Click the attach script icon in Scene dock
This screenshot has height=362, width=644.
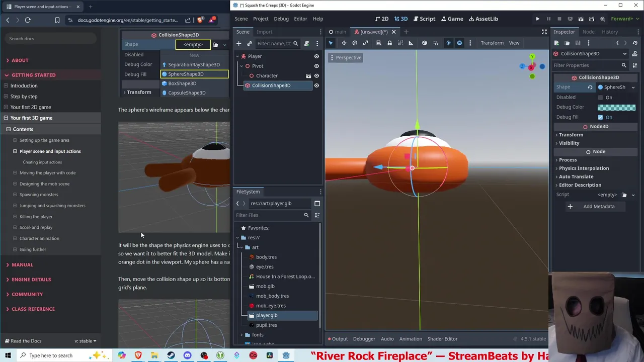point(306,43)
